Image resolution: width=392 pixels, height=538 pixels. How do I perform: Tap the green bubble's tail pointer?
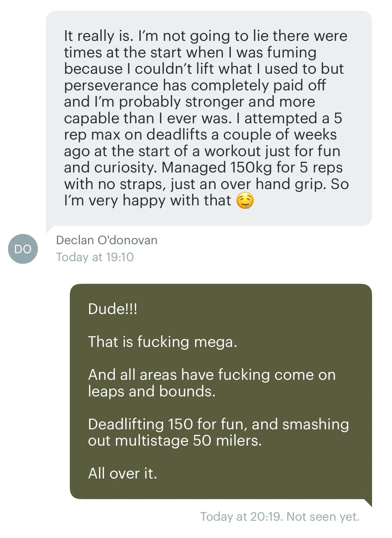tap(367, 502)
